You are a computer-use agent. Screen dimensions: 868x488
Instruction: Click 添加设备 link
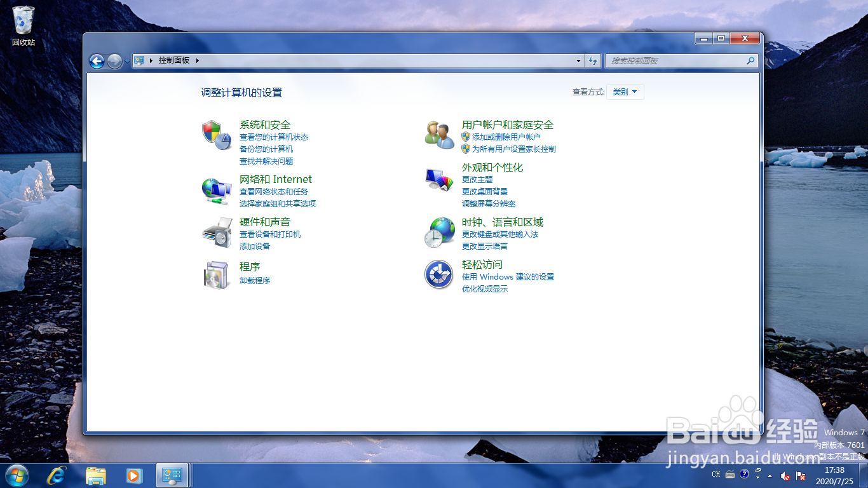tap(255, 247)
